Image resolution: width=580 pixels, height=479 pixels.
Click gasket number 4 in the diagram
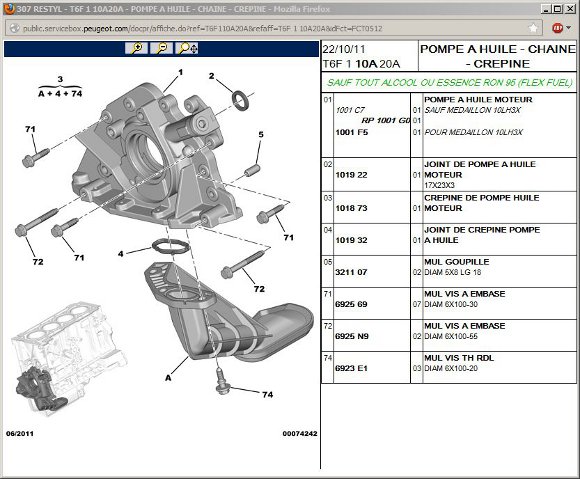(171, 246)
